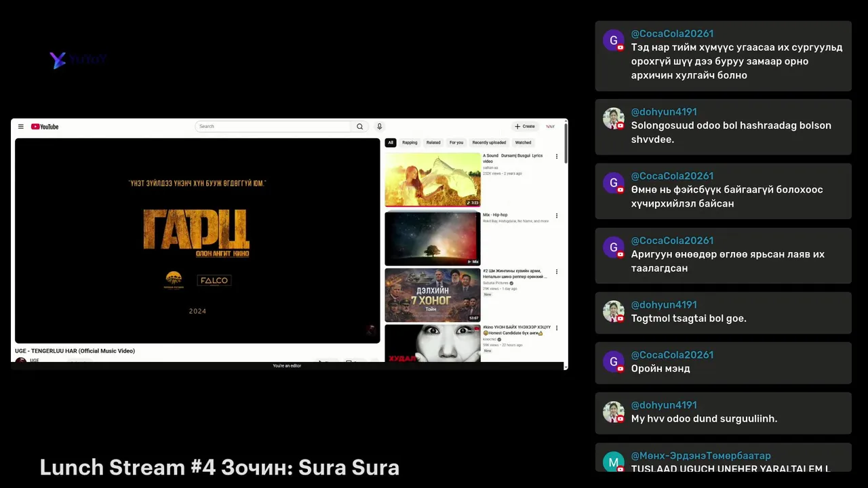Click the You're an editor notice
The image size is (868, 488).
287,366
